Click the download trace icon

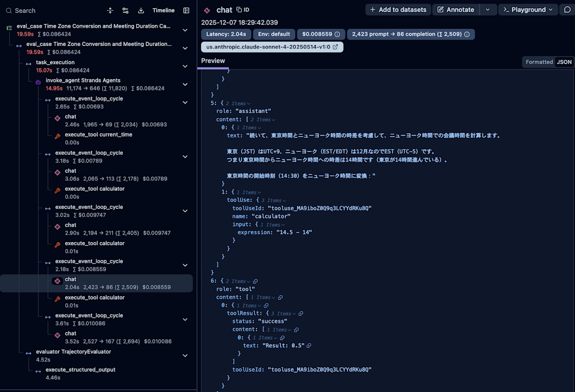coord(140,10)
